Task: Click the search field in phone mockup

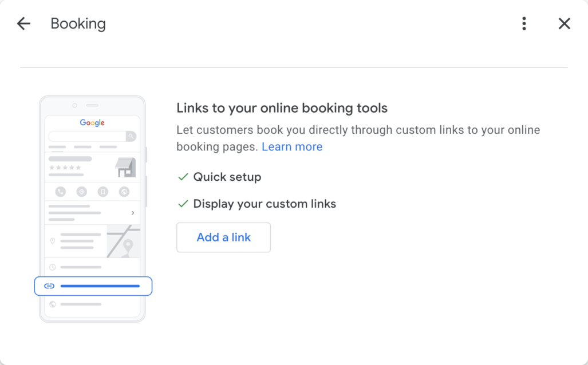Action: [x=88, y=136]
